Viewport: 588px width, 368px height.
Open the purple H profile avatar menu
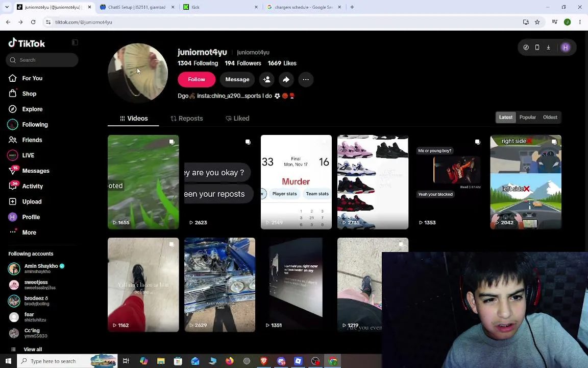(x=566, y=48)
